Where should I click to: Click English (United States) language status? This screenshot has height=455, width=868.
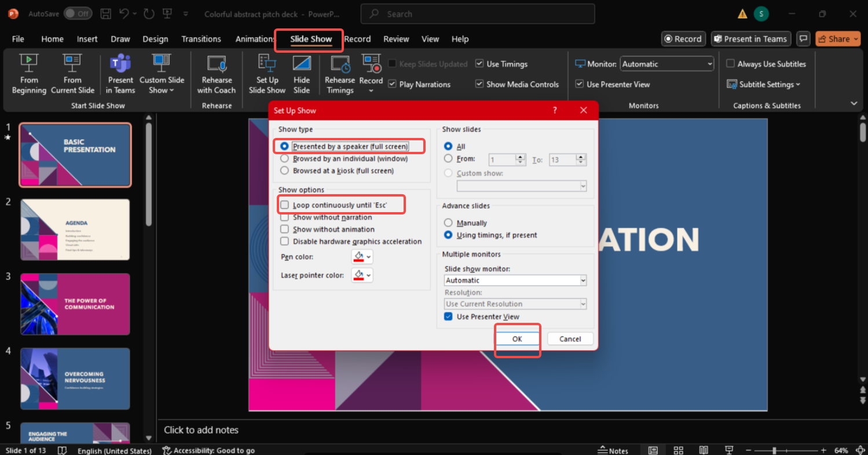(x=115, y=450)
